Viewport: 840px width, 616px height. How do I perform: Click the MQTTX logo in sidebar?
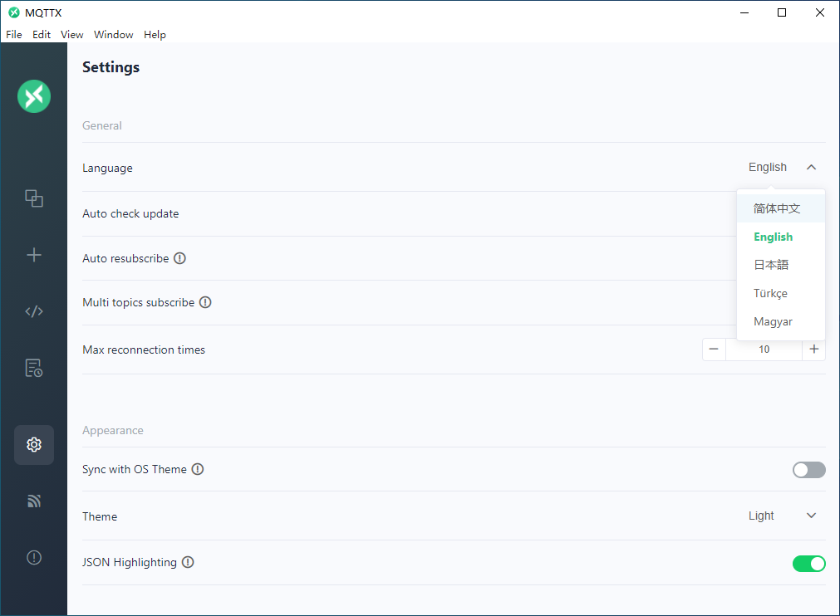(34, 96)
